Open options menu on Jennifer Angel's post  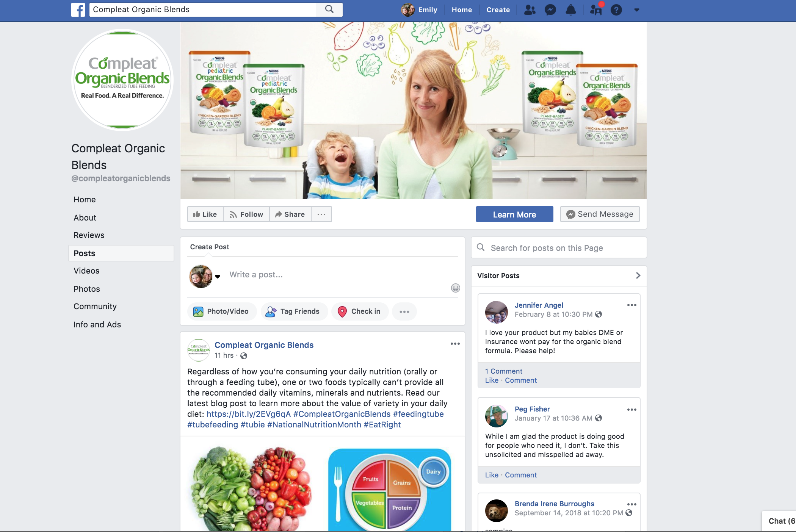point(631,305)
